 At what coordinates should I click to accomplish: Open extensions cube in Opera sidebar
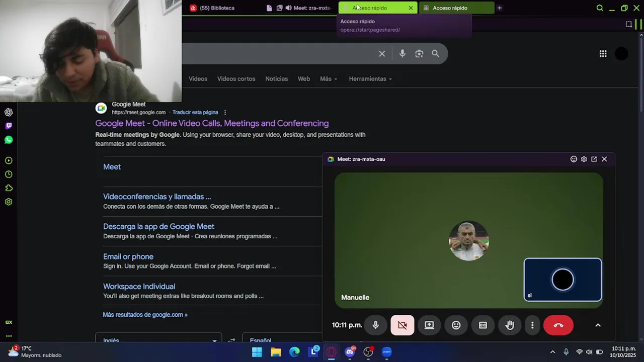pyautogui.click(x=9, y=188)
